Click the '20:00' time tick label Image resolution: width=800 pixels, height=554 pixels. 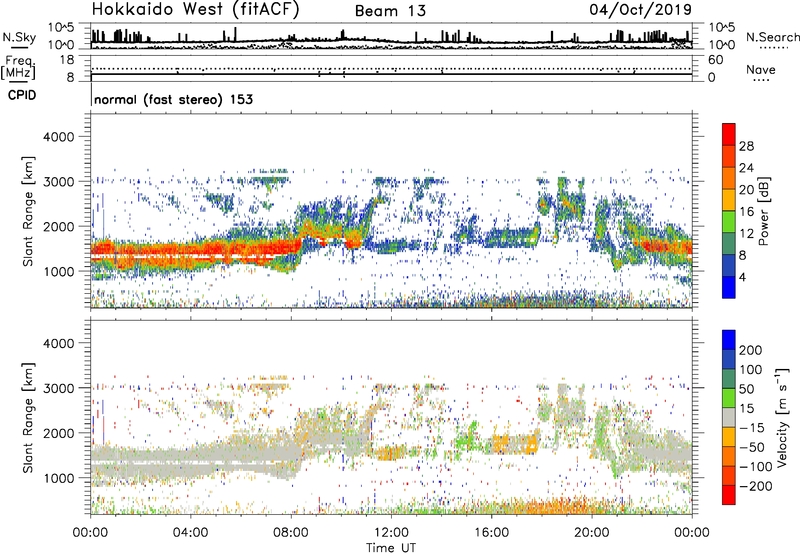592,533
